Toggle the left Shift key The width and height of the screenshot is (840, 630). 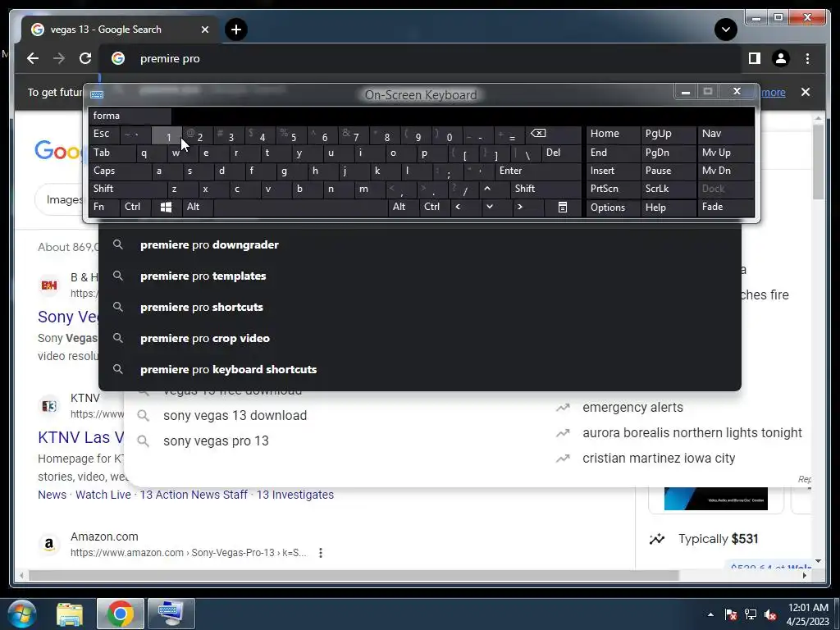pyautogui.click(x=128, y=189)
